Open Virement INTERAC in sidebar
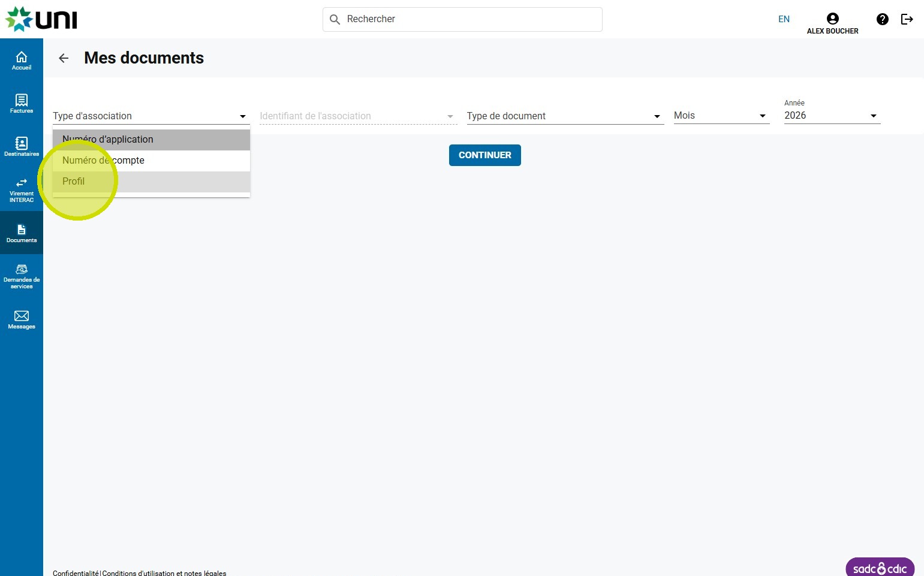This screenshot has width=924, height=576. pyautogui.click(x=22, y=189)
